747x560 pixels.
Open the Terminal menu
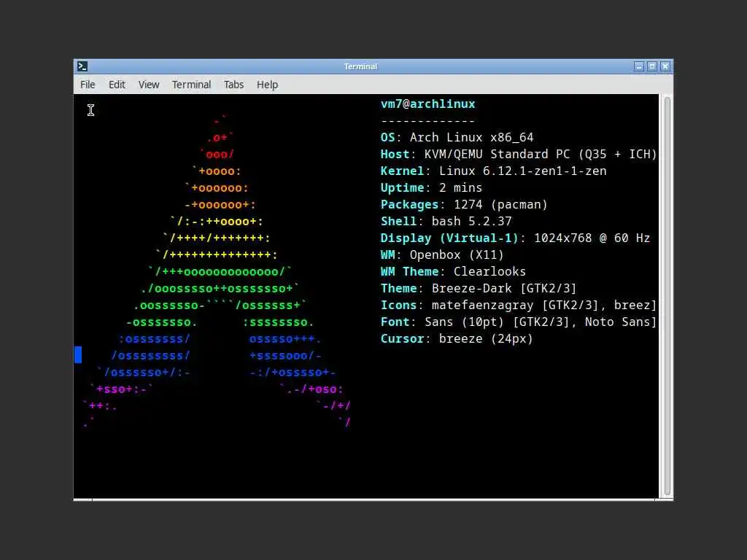(191, 85)
